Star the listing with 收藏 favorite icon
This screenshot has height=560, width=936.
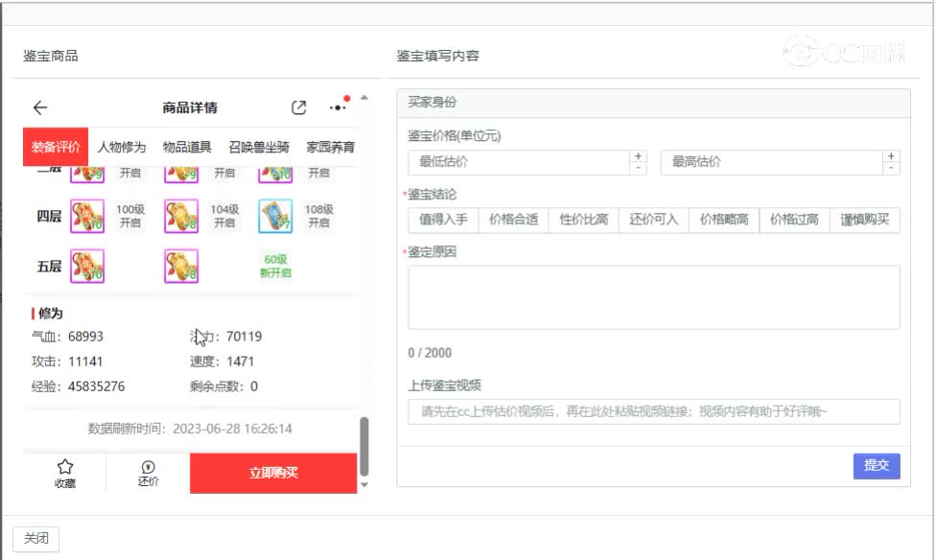63,472
